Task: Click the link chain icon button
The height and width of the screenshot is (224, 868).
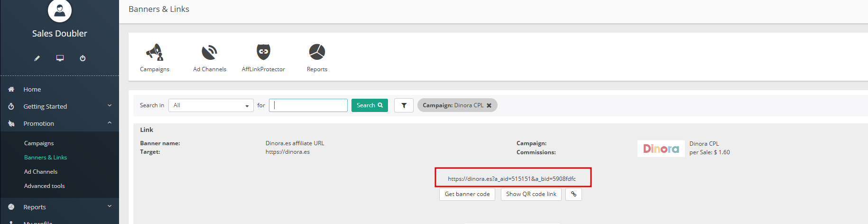Action: click(573, 194)
